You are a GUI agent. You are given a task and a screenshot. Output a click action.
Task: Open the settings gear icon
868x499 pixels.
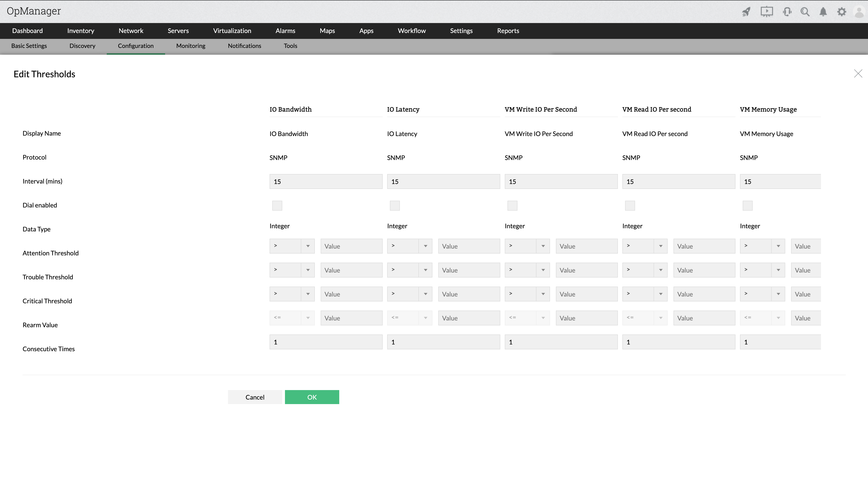click(x=841, y=11)
